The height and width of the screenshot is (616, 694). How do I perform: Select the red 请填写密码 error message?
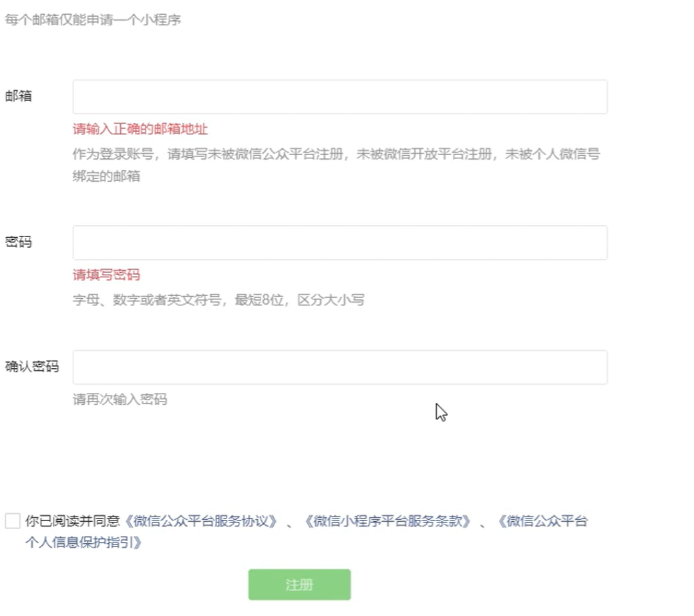point(106,275)
